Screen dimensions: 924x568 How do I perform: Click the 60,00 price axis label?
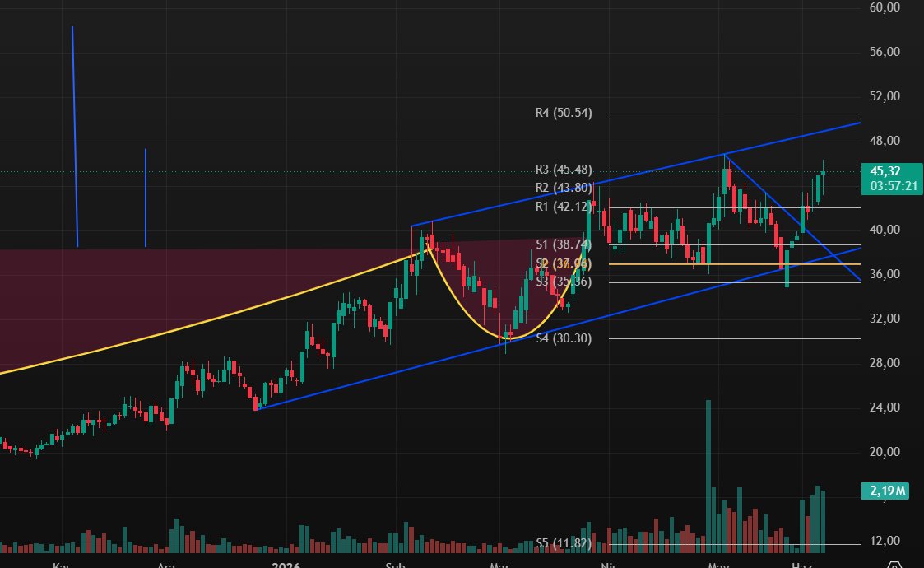pos(885,7)
